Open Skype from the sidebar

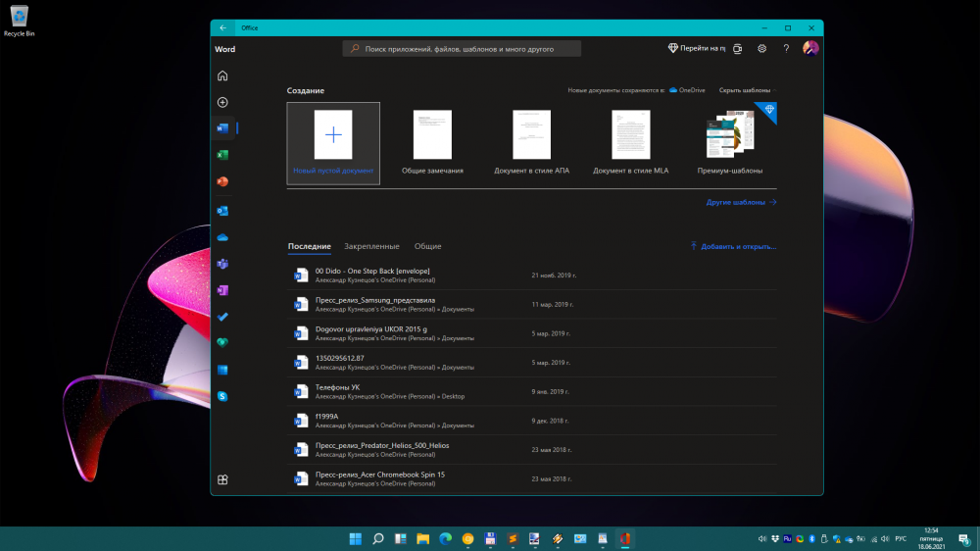click(x=222, y=396)
